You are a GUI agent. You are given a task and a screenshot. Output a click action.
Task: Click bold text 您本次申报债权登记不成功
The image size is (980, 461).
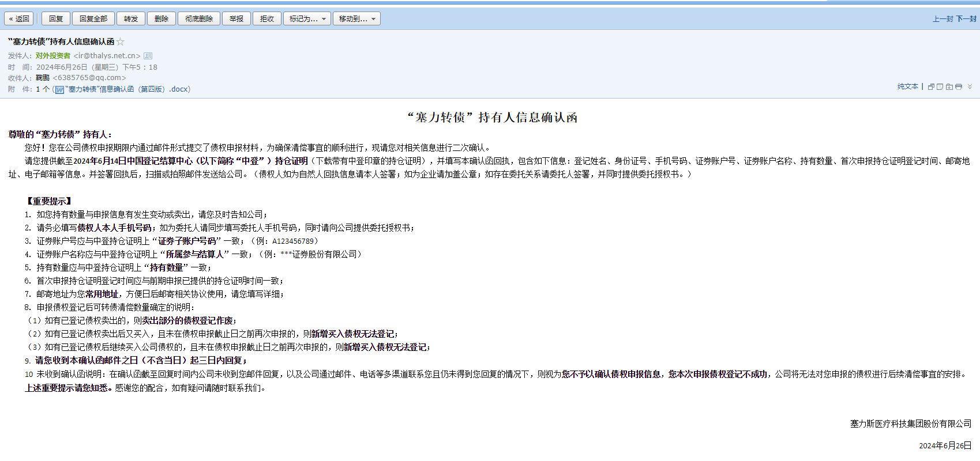tap(718, 374)
